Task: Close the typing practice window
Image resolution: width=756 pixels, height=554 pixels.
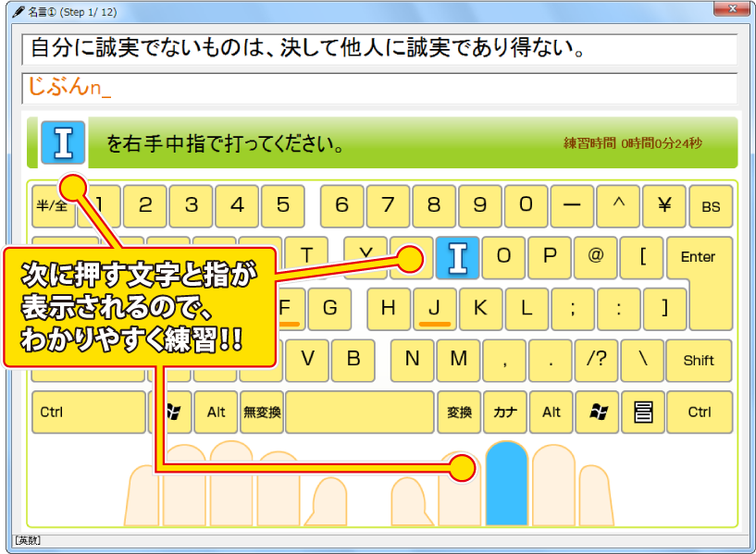Action: (730, 9)
